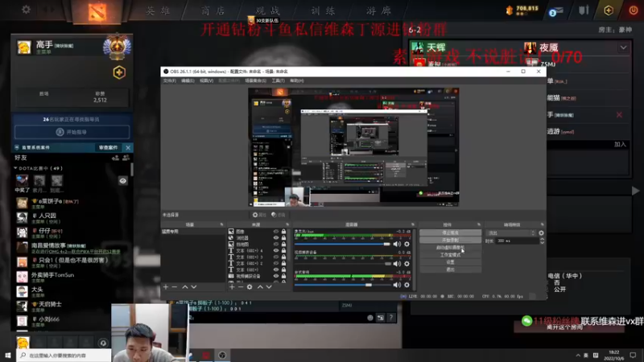Image resolution: width=644 pixels, height=362 pixels.
Task: Move source up with arrow icon
Action: click(260, 287)
